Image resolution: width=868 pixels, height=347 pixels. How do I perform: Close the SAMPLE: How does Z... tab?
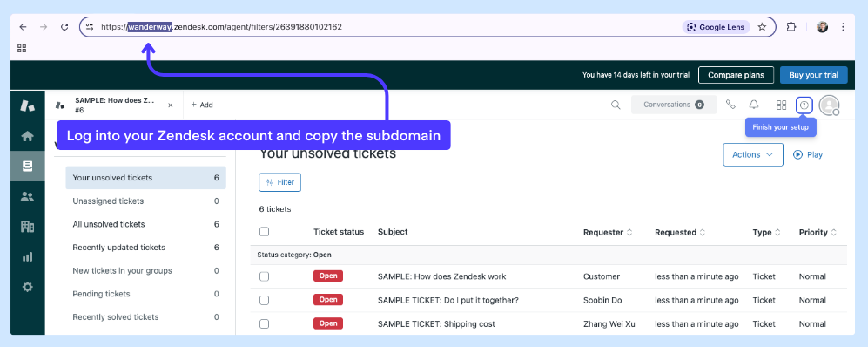click(171, 105)
